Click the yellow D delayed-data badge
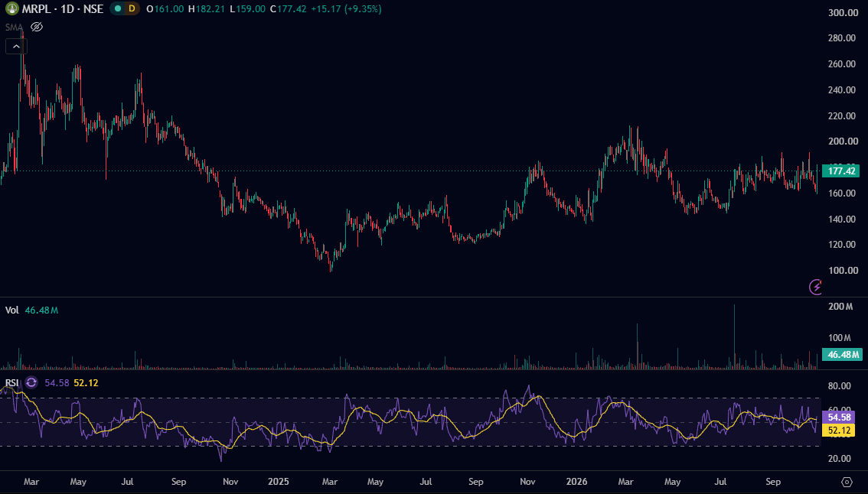This screenshot has width=868, height=494. (131, 9)
